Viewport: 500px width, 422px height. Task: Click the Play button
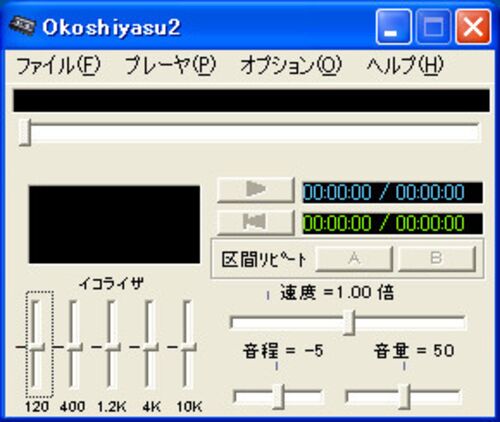click(256, 190)
